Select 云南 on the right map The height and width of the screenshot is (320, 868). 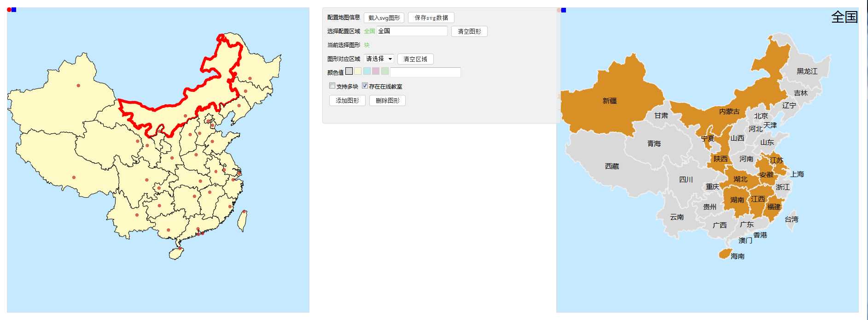click(676, 217)
